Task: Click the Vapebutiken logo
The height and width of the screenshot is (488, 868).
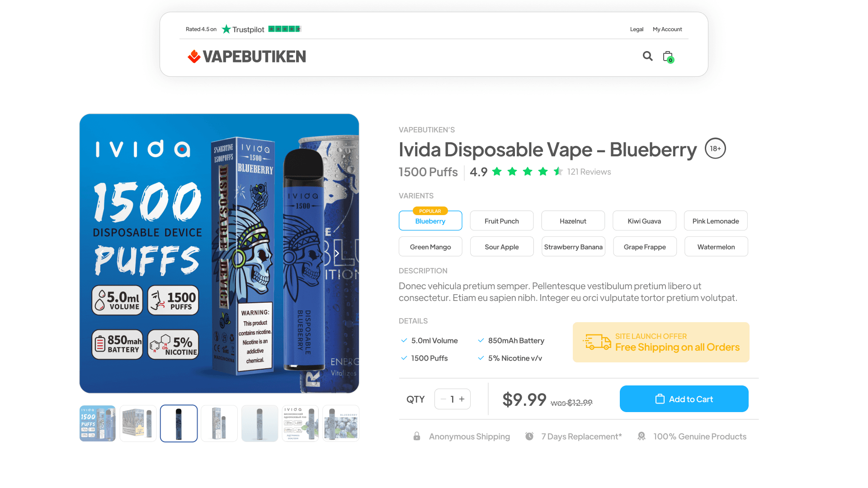Action: point(247,56)
